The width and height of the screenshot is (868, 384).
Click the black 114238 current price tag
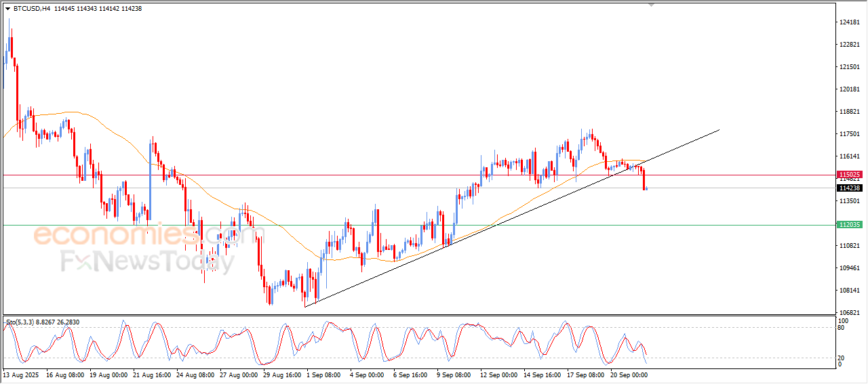pyautogui.click(x=849, y=188)
